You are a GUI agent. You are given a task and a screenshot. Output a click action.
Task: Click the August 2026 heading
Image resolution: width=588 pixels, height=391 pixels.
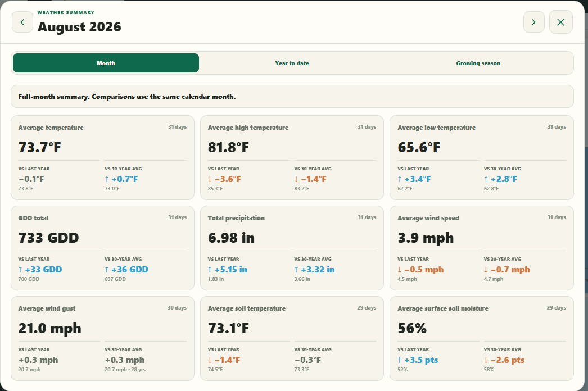point(79,27)
